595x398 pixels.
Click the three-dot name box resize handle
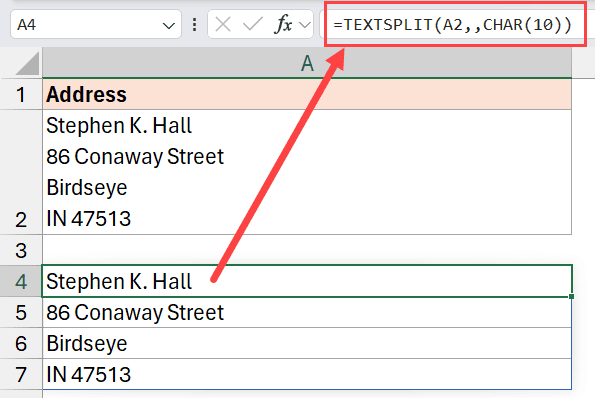click(194, 25)
